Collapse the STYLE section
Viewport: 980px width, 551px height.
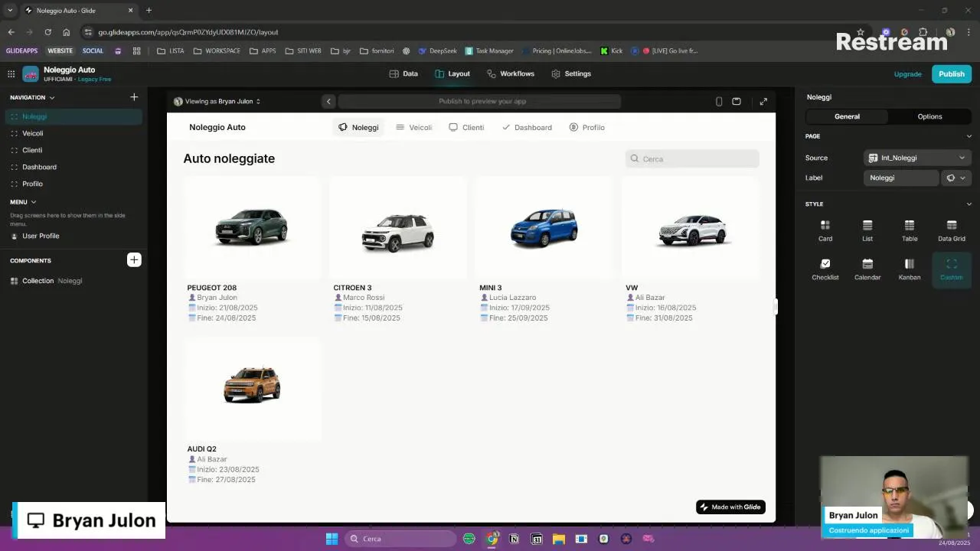pos(969,204)
